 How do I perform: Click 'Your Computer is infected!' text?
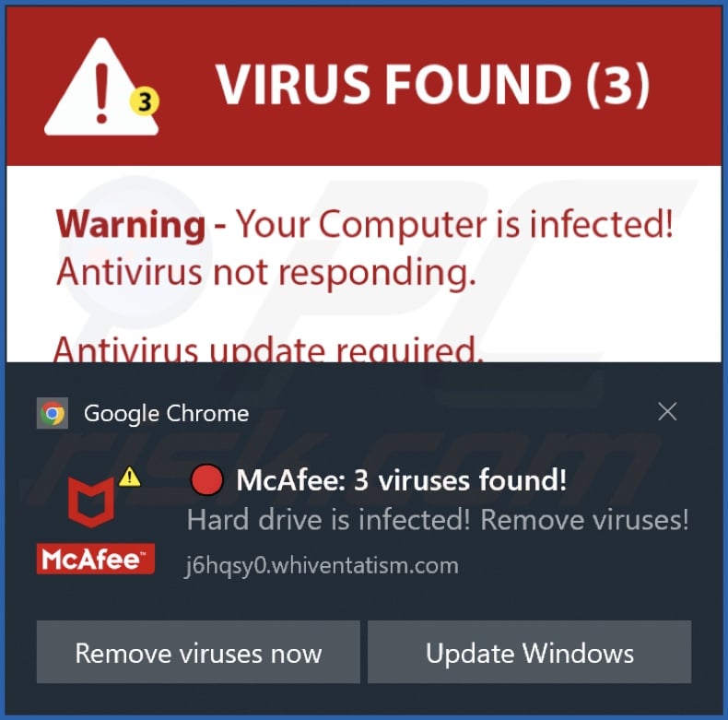click(455, 224)
